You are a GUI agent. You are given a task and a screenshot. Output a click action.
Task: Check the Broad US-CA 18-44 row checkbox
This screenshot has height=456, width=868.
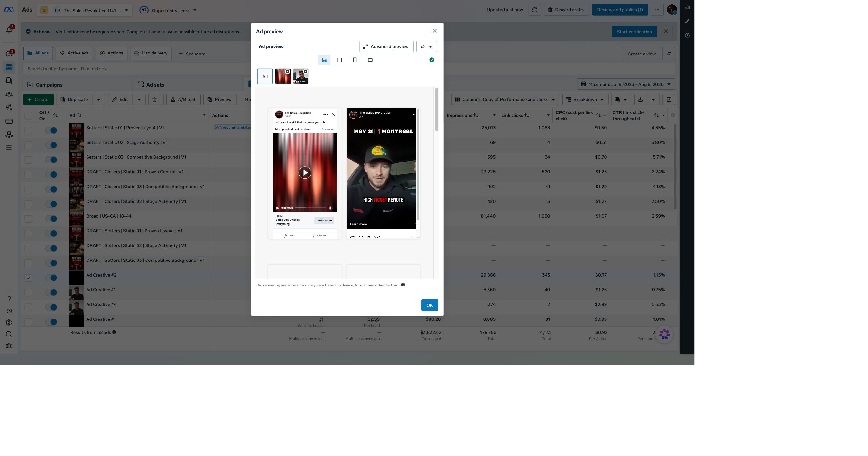[x=28, y=219]
